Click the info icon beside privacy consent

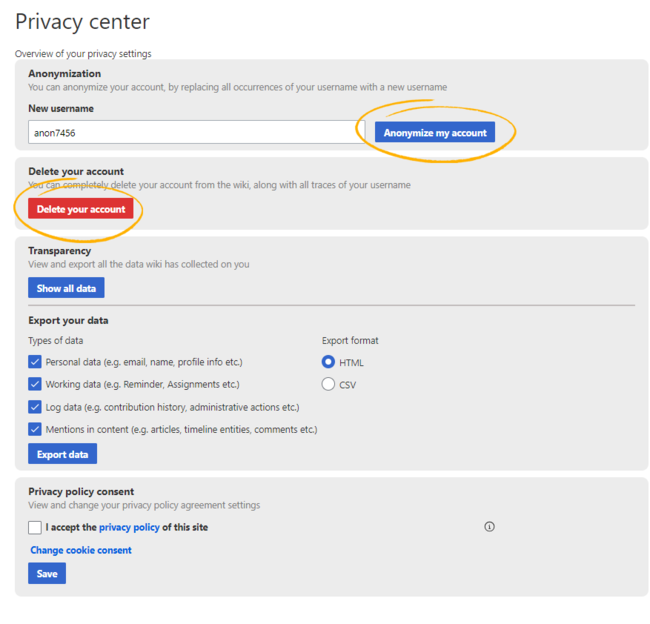[489, 527]
